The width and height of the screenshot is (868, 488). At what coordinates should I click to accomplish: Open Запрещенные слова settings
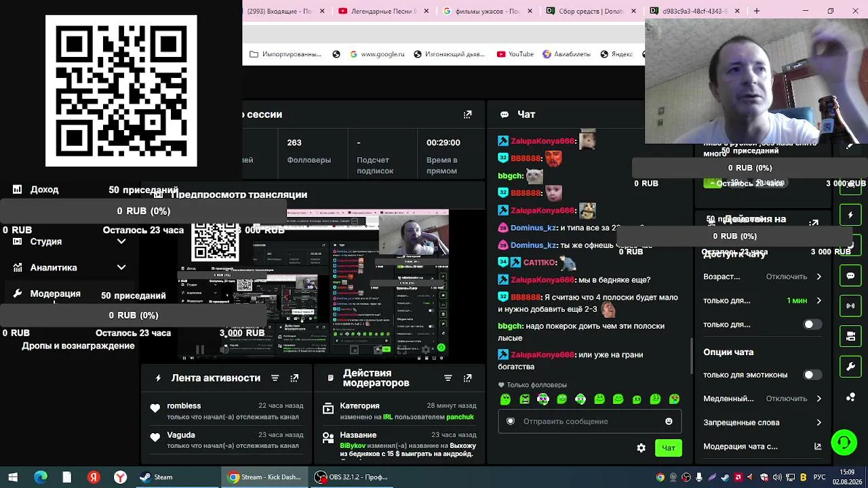(762, 422)
